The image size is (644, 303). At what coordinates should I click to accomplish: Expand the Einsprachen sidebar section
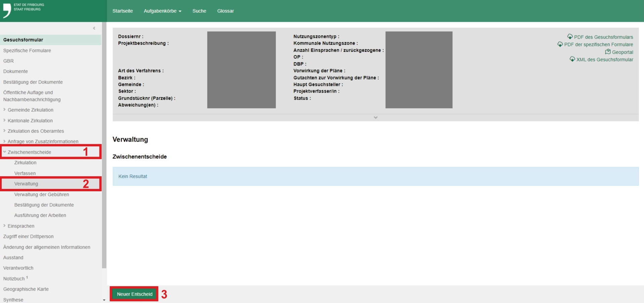point(4,226)
